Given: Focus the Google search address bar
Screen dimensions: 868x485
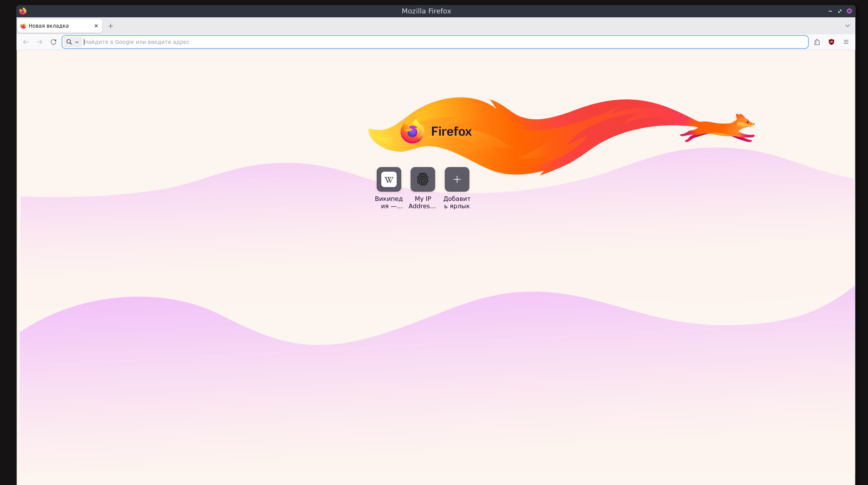Looking at the screenshot, I should tap(435, 42).
